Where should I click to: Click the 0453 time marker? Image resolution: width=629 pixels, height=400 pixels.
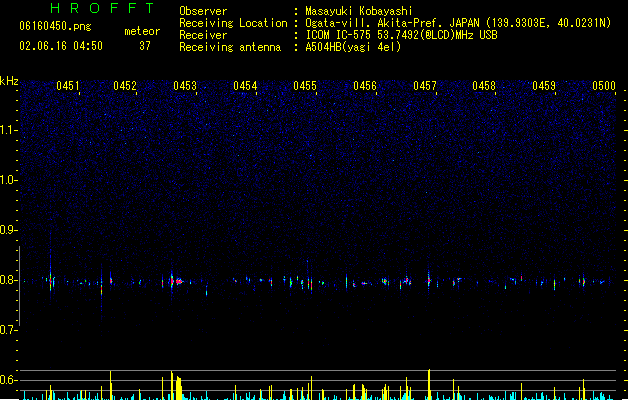[185, 86]
